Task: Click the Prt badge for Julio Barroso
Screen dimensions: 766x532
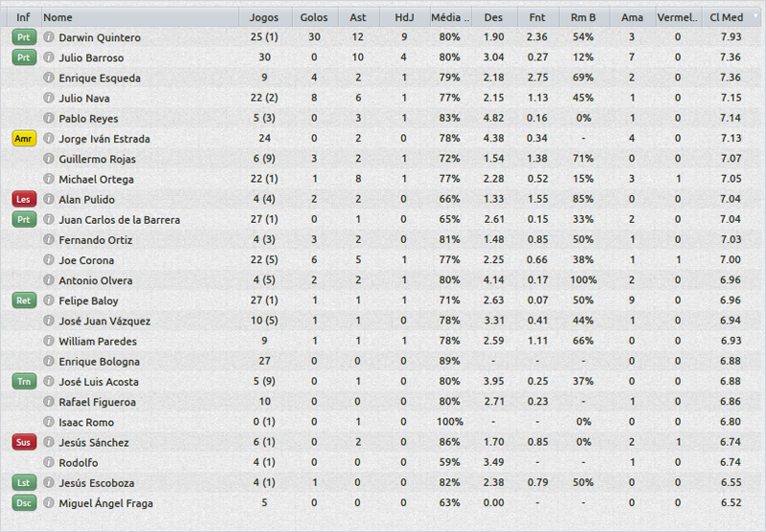Action: click(x=23, y=57)
